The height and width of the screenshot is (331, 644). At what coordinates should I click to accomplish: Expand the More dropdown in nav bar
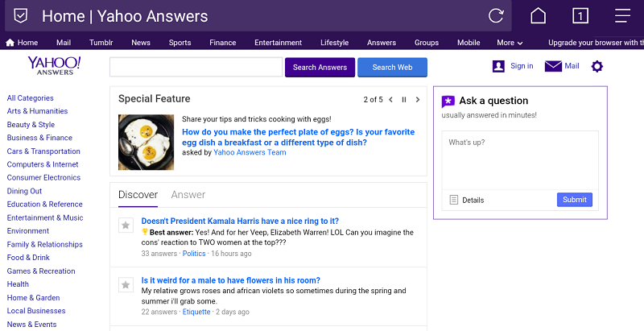510,43
